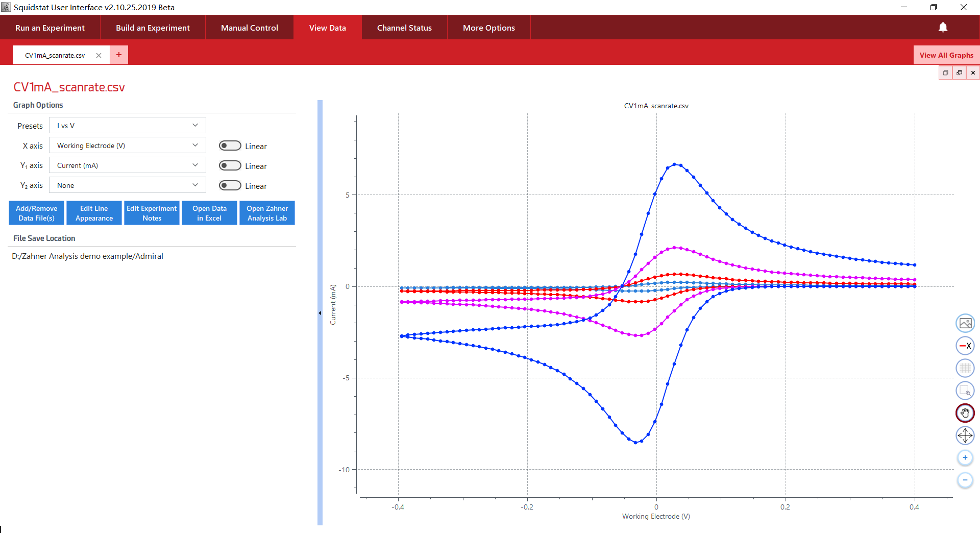Toggle Y1 axis Linear scale switch
The image size is (980, 533).
coord(230,166)
